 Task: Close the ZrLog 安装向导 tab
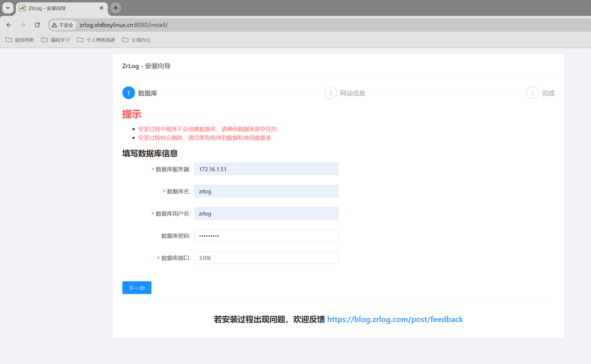(x=101, y=8)
